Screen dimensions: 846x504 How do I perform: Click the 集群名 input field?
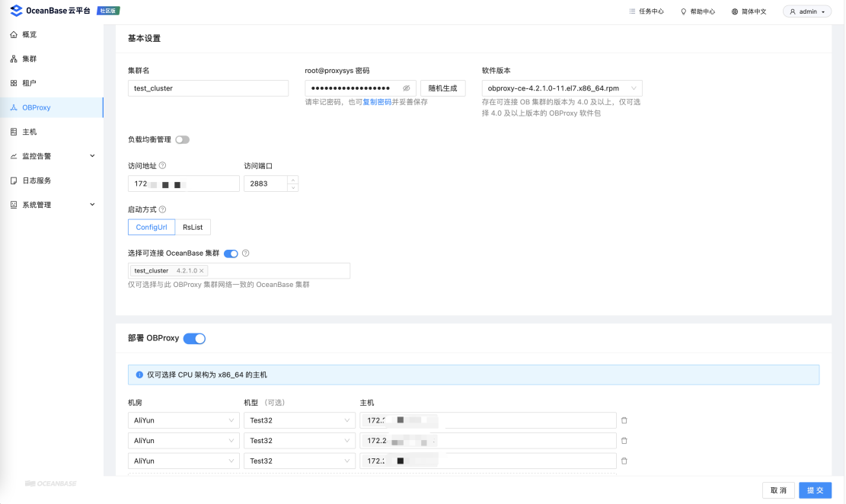click(208, 88)
